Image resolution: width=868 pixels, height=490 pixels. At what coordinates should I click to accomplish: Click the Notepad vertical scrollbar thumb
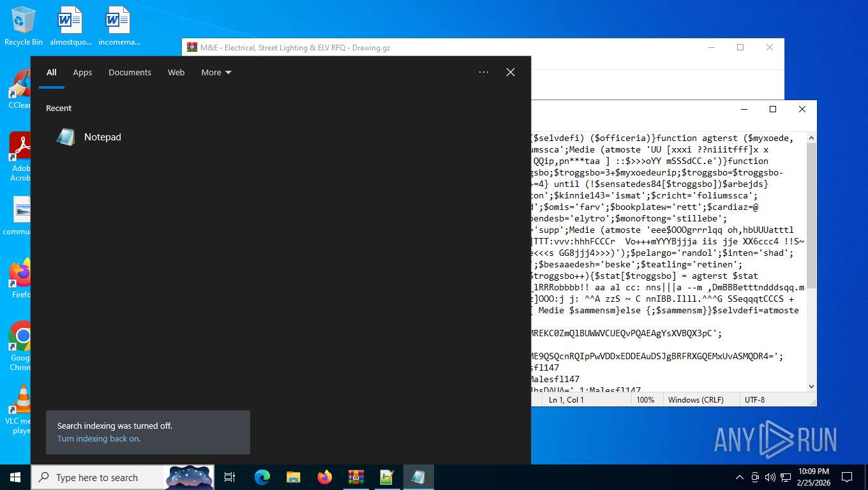[x=811, y=216]
